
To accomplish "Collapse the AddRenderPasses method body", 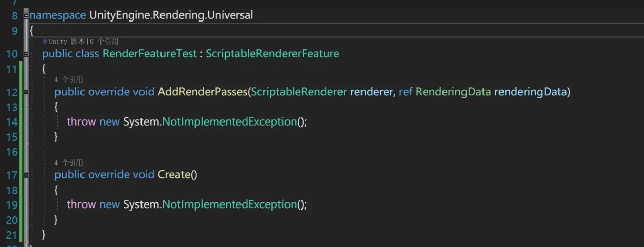I will 26,92.
